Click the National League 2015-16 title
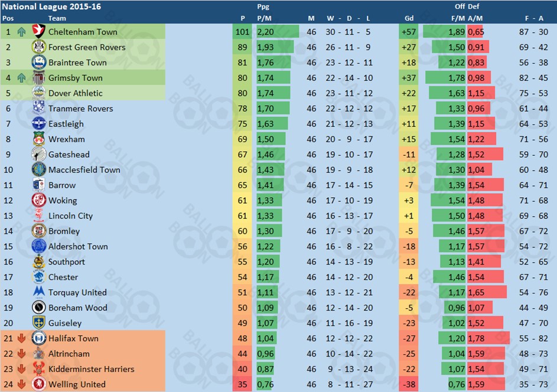557x392 pixels. pos(51,6)
